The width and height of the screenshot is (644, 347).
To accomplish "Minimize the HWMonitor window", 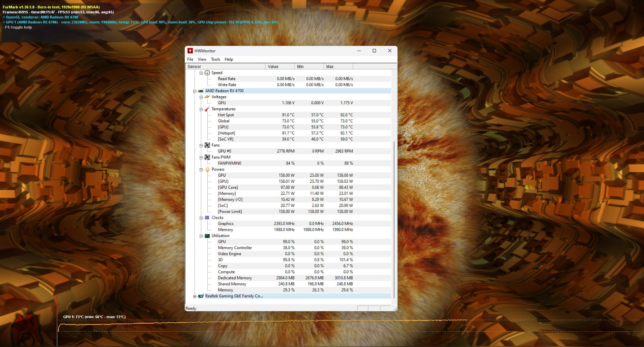I will (359, 51).
